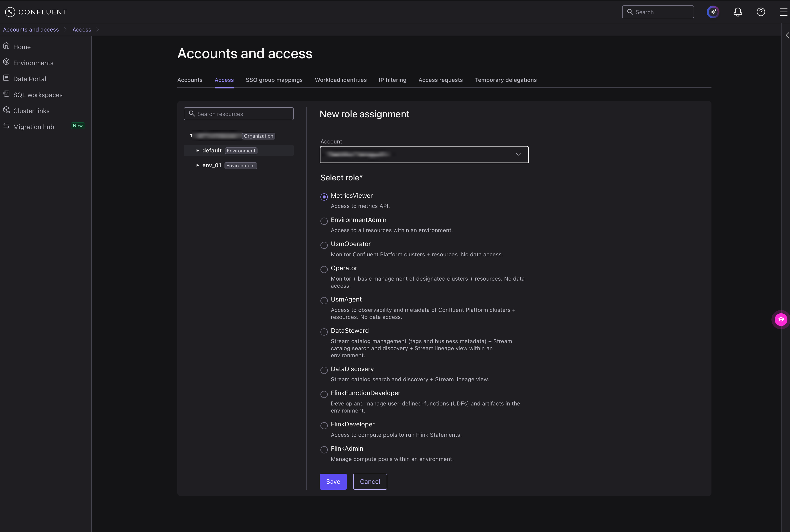The height and width of the screenshot is (532, 790).
Task: Go to the IP filtering tab
Action: pyautogui.click(x=392, y=80)
